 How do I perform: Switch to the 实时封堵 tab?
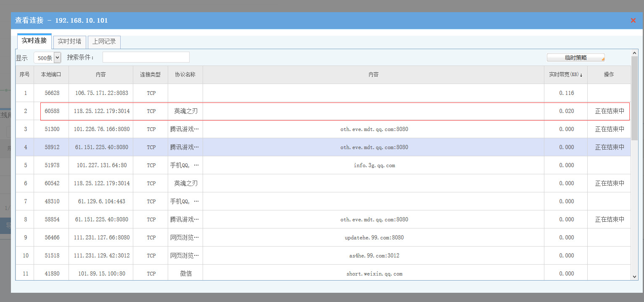[69, 42]
